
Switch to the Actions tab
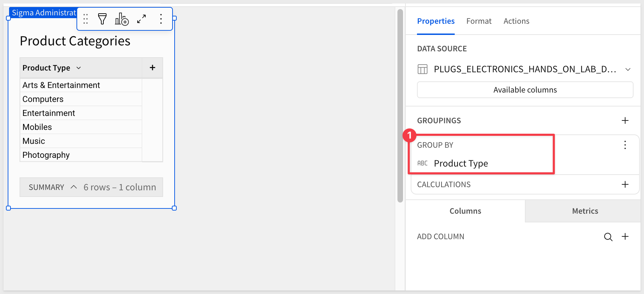(516, 21)
